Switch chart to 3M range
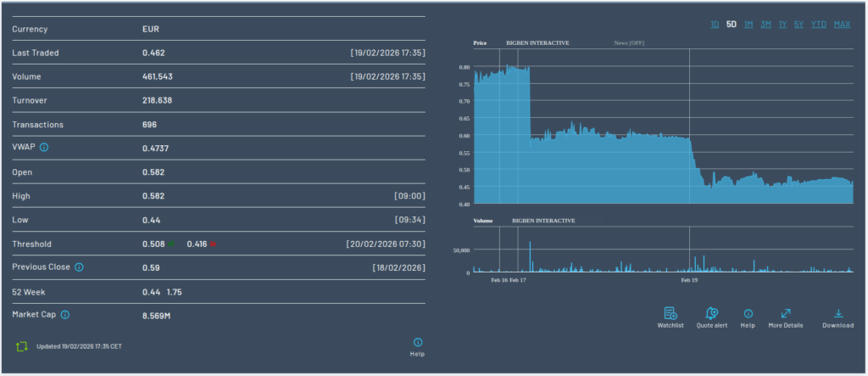The image size is (868, 376). click(x=765, y=25)
